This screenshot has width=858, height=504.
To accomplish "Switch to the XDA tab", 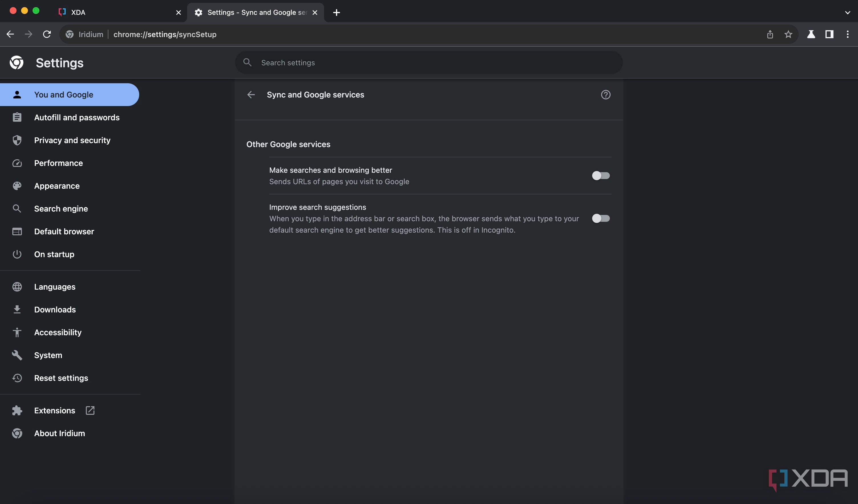I will point(119,13).
